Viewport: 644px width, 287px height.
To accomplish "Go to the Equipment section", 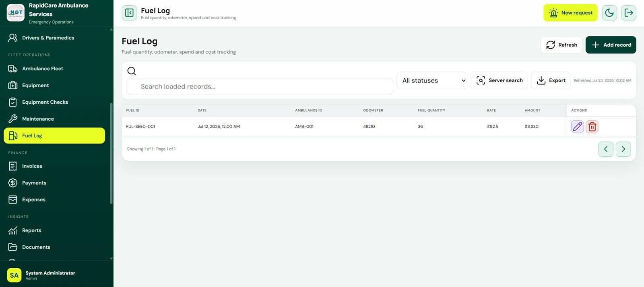I will click(x=54, y=85).
